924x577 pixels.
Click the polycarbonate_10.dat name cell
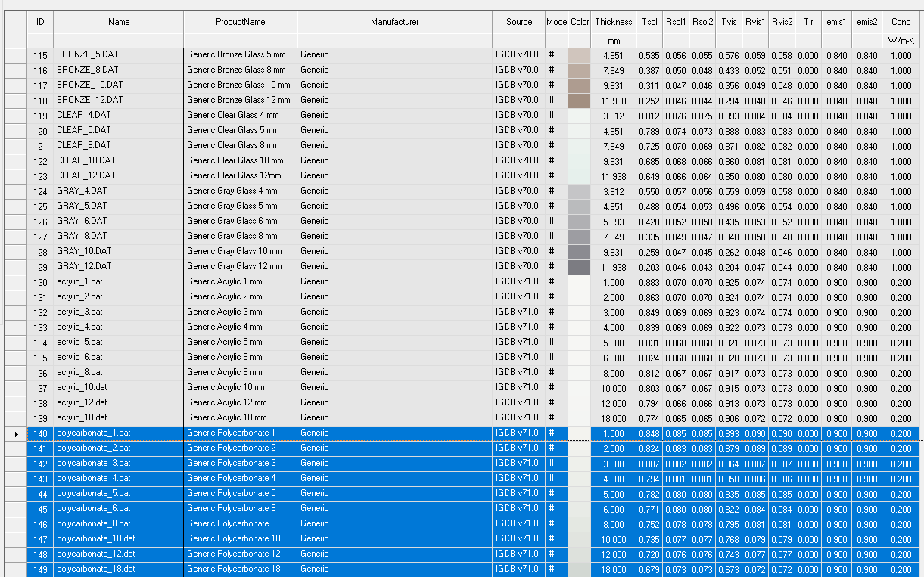coord(119,539)
